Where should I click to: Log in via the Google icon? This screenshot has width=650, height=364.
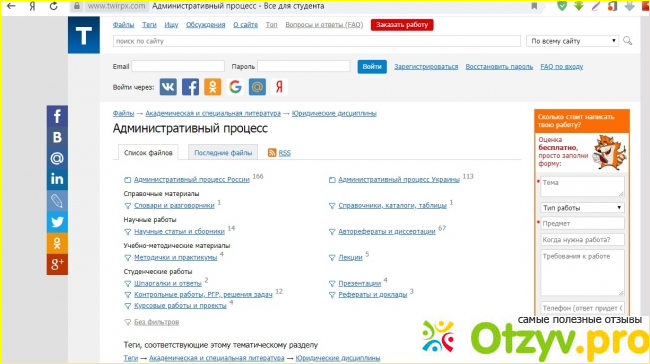pyautogui.click(x=235, y=87)
